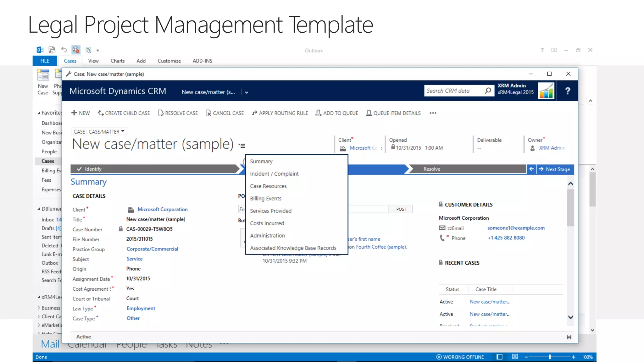Click the Resolve Case toolbar icon

point(161,113)
